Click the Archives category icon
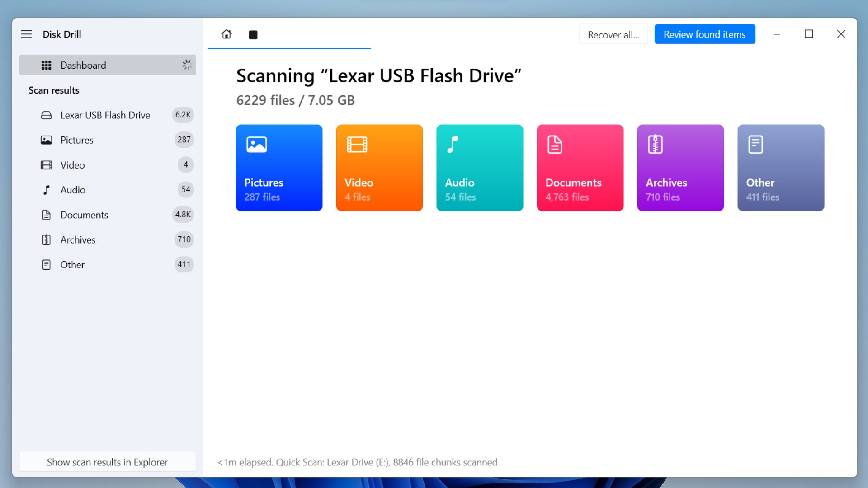 click(655, 145)
